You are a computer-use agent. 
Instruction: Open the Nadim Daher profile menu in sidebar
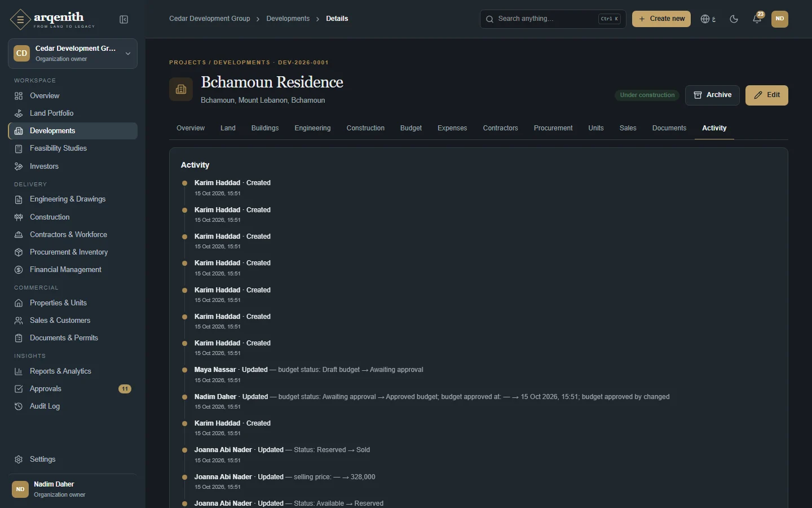click(73, 489)
